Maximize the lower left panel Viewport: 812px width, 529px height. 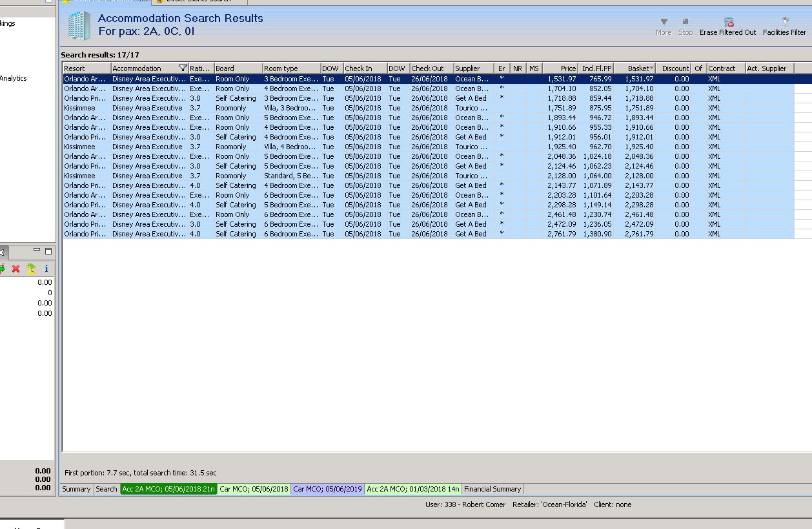pos(48,251)
